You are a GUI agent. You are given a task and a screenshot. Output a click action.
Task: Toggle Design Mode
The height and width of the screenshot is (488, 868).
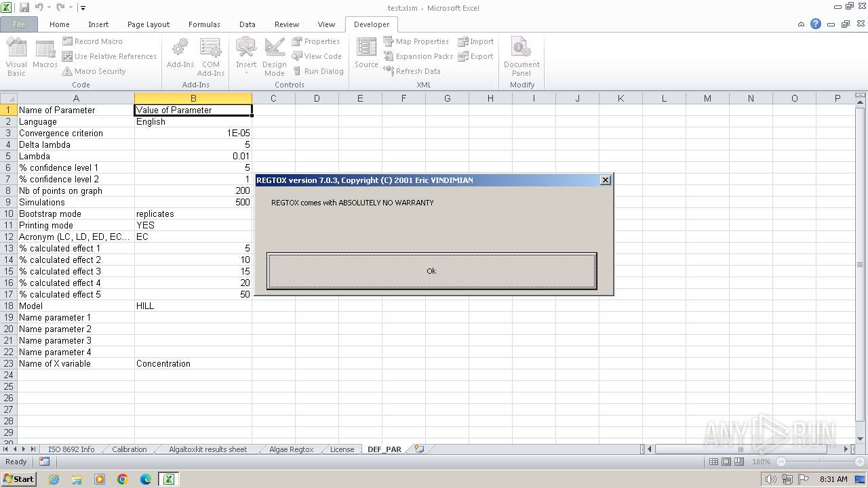tap(274, 57)
